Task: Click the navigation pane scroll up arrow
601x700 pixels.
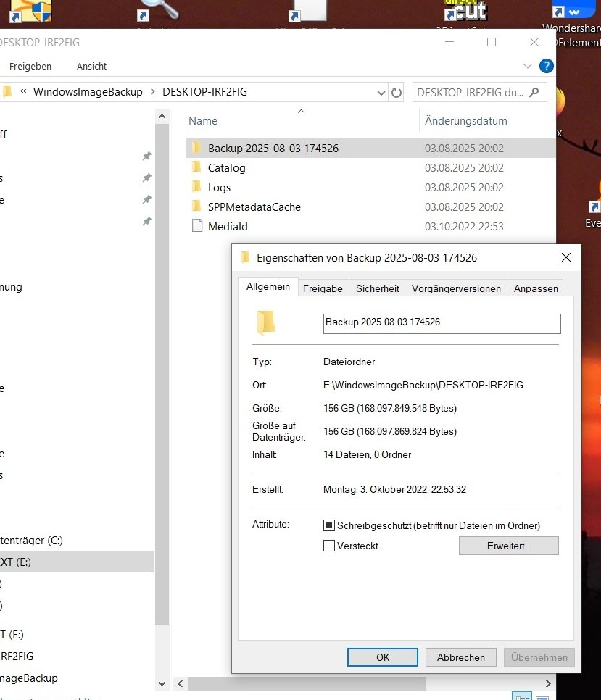Action: (162, 117)
